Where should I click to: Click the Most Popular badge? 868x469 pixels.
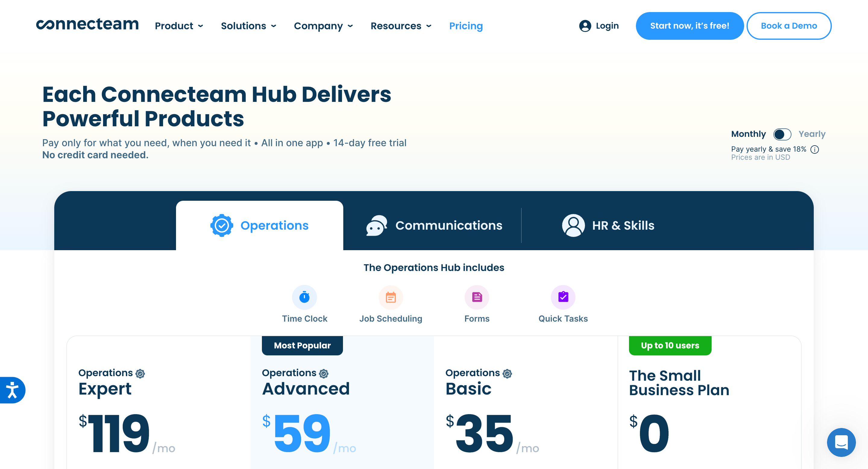pyautogui.click(x=302, y=345)
